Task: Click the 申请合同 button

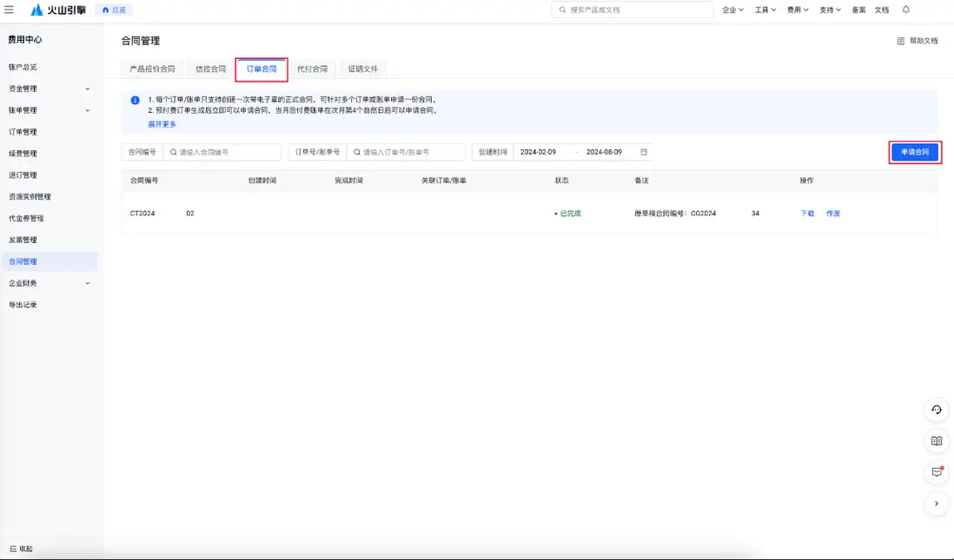Action: click(x=914, y=152)
